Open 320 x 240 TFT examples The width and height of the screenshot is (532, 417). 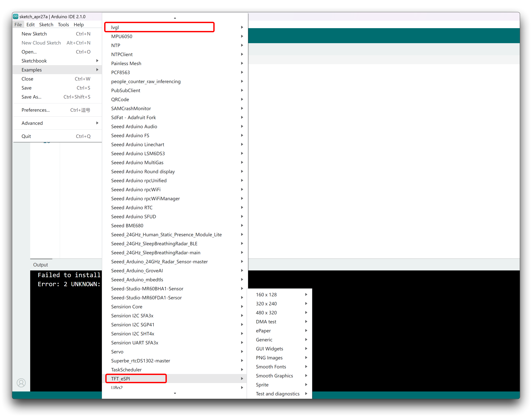pos(280,304)
